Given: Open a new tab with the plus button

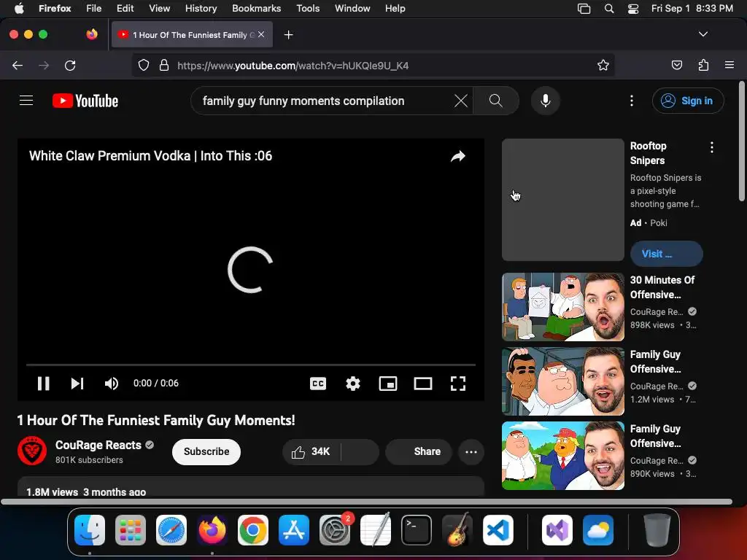Looking at the screenshot, I should point(288,35).
